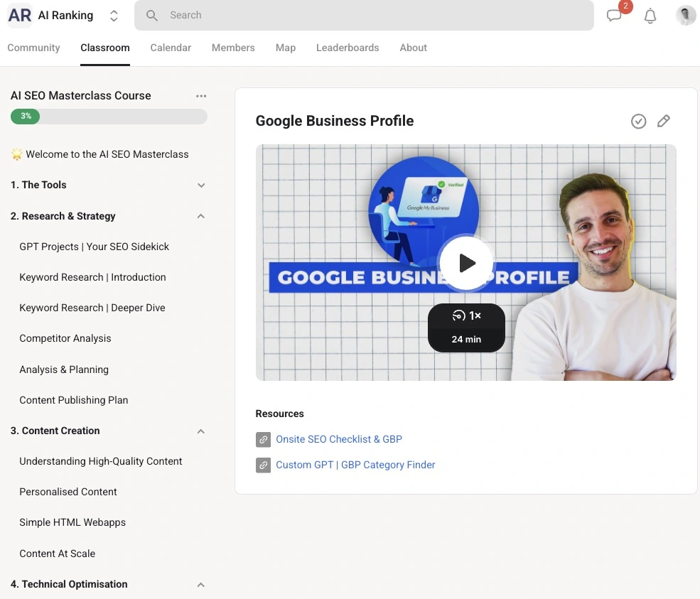Open the community switcher arrows

point(114,16)
